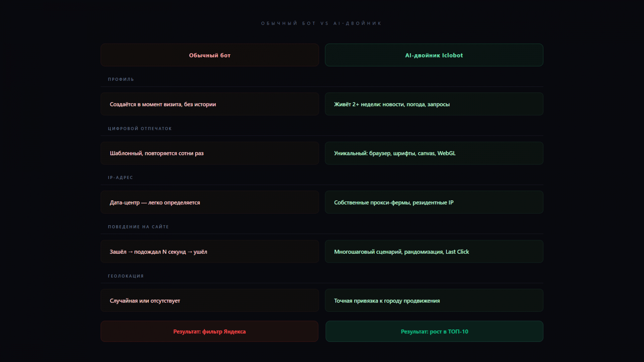Click the "Случайная или отсутствует" card
Screen dimensions: 644x362
click(x=210, y=300)
